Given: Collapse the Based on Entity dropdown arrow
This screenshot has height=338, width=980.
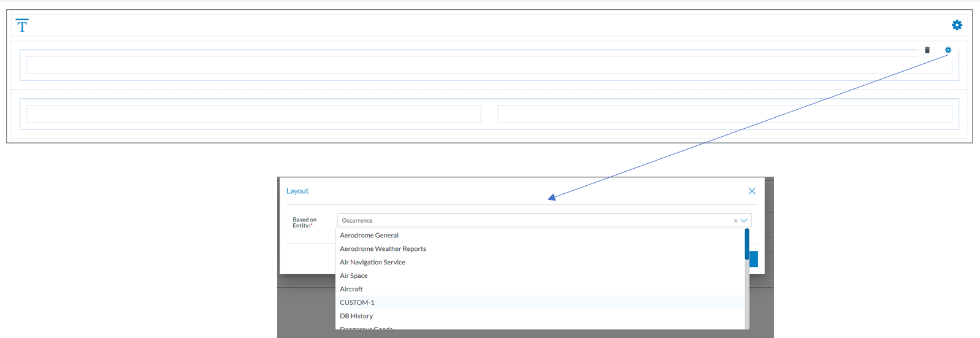Looking at the screenshot, I should [744, 221].
